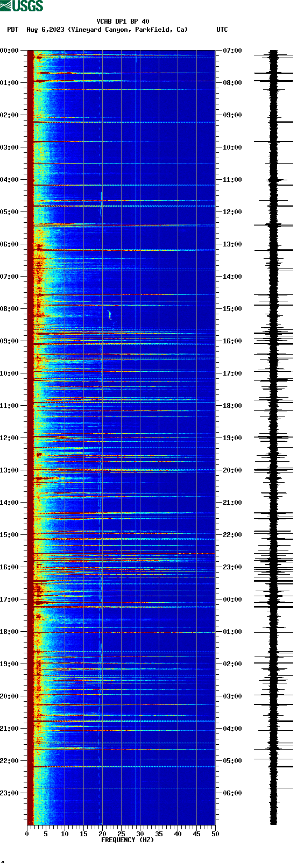This screenshot has height=868, width=297.
Task: Click the 04:00 PDT time label
Action: [x=9, y=180]
